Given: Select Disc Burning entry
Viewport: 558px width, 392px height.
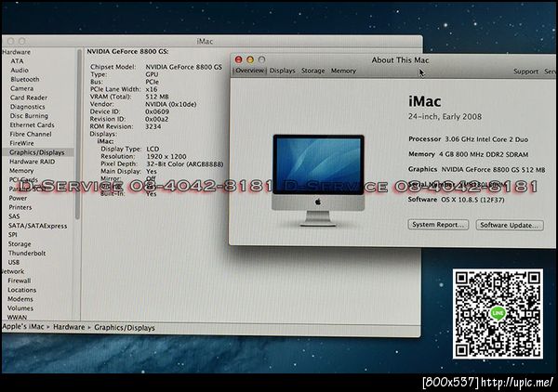Looking at the screenshot, I should (29, 116).
